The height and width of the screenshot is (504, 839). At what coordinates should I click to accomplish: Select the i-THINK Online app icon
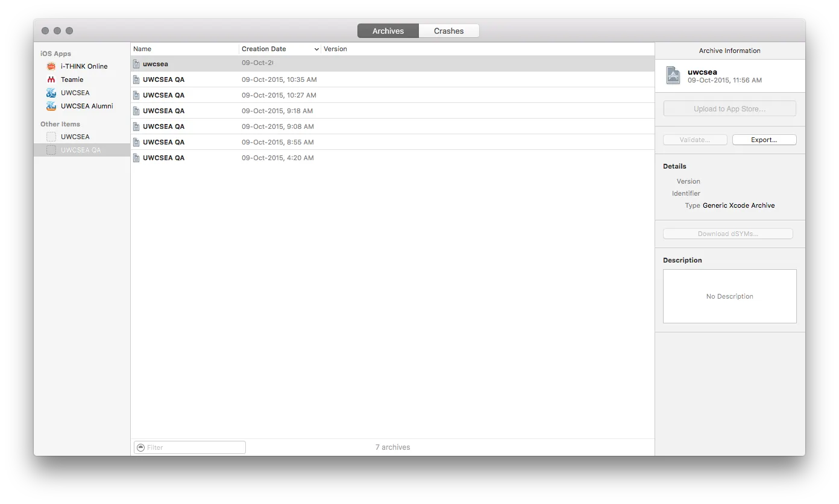[x=51, y=66]
